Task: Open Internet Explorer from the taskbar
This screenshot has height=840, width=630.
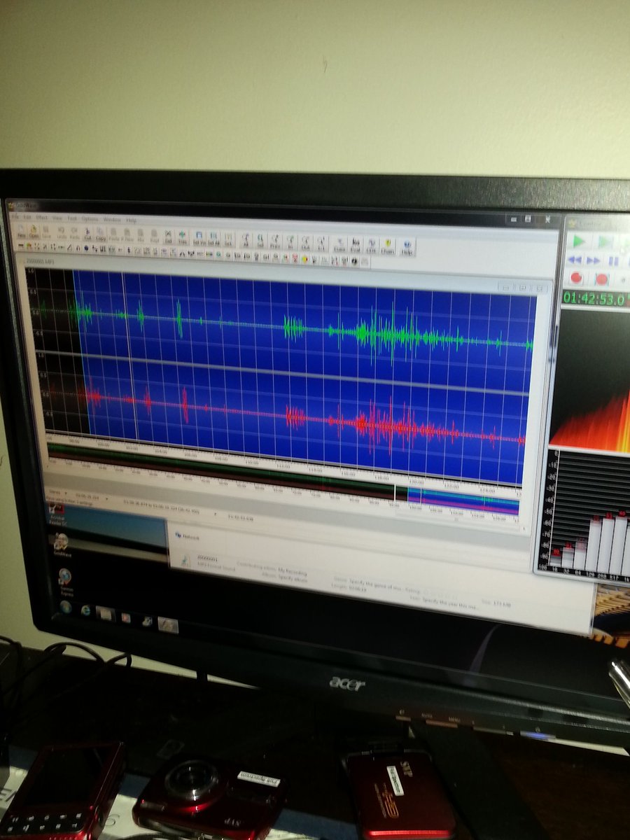Action: tap(86, 610)
